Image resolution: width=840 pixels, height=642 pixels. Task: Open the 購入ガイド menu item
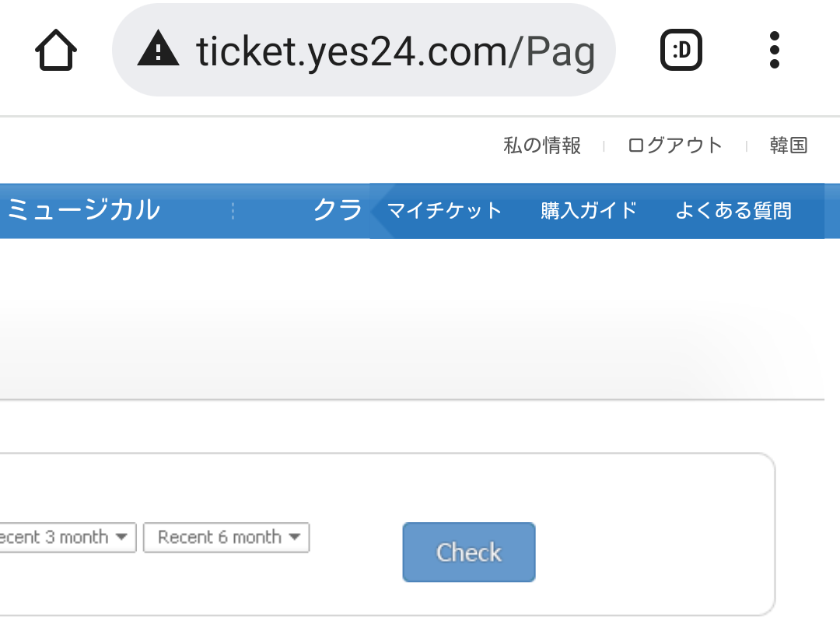(589, 211)
